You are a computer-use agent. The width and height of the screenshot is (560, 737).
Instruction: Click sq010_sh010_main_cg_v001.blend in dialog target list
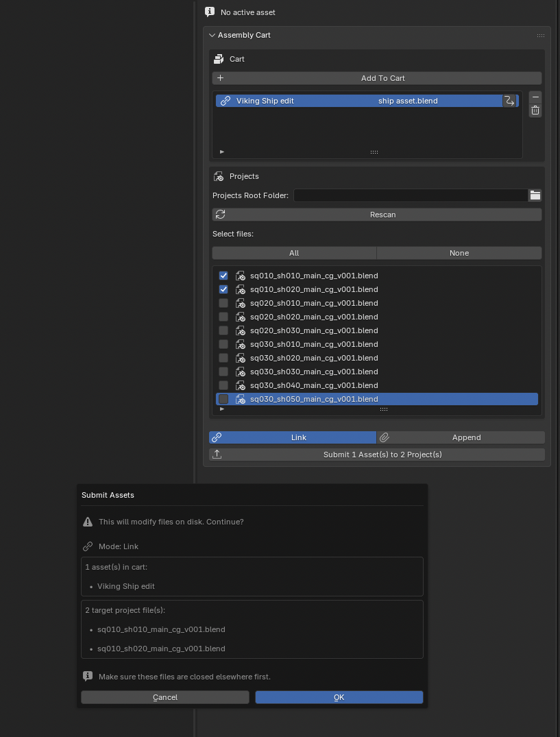point(161,629)
